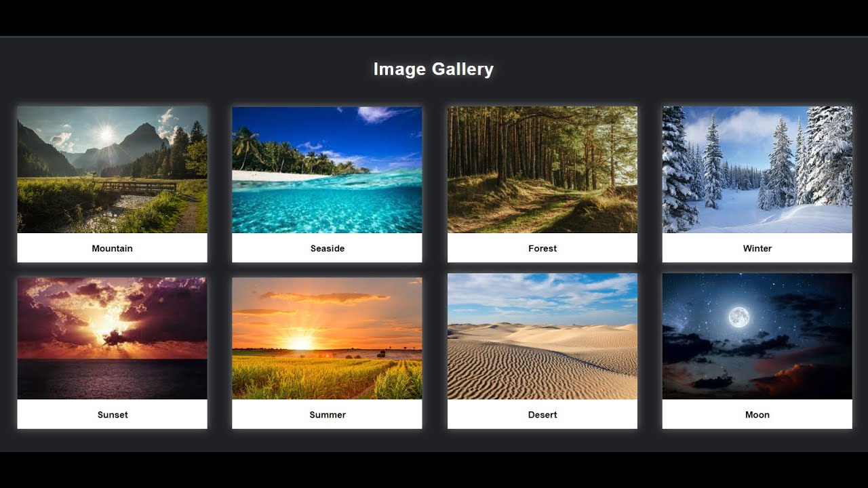Click the "Winter" caption label
The height and width of the screenshot is (488, 868).
[757, 249]
